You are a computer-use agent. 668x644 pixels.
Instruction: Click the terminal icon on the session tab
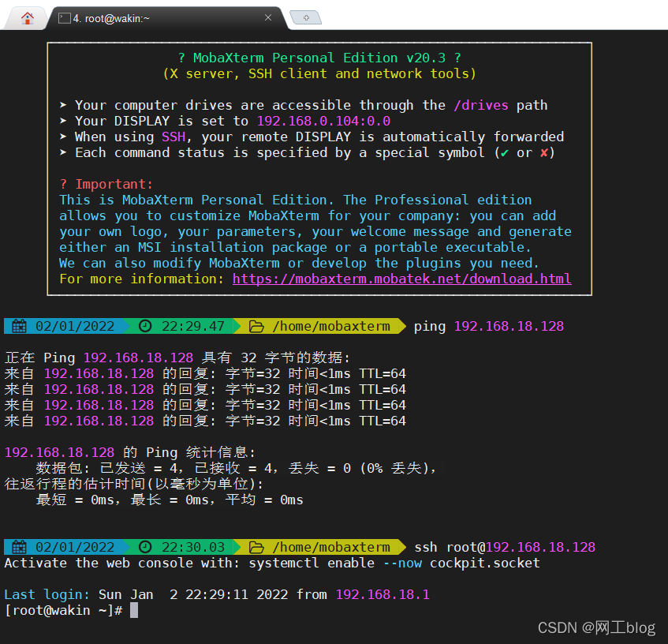pyautogui.click(x=65, y=18)
